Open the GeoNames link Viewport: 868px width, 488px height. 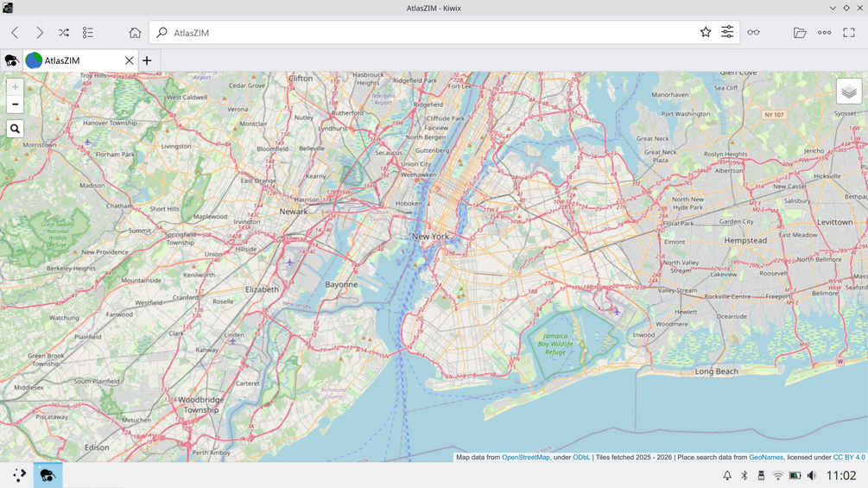[x=765, y=457]
